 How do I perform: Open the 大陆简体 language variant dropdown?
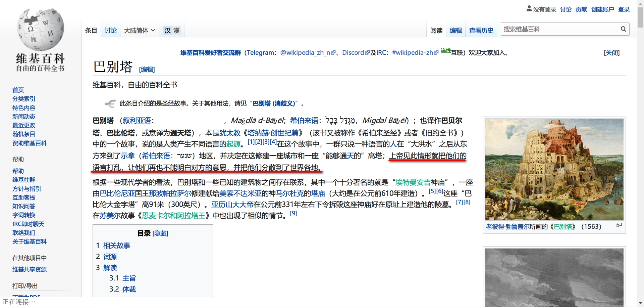pyautogui.click(x=139, y=31)
